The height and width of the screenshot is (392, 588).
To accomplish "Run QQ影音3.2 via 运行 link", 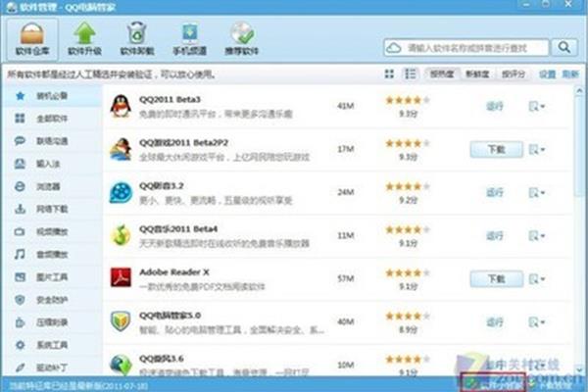I will (x=495, y=192).
